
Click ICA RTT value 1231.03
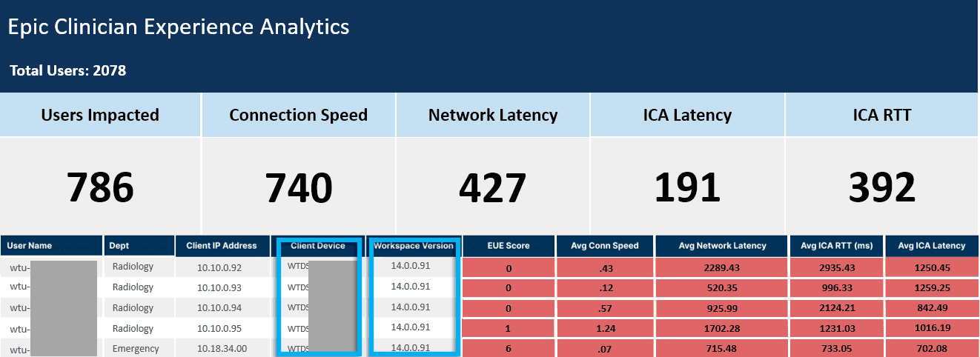pyautogui.click(x=837, y=329)
